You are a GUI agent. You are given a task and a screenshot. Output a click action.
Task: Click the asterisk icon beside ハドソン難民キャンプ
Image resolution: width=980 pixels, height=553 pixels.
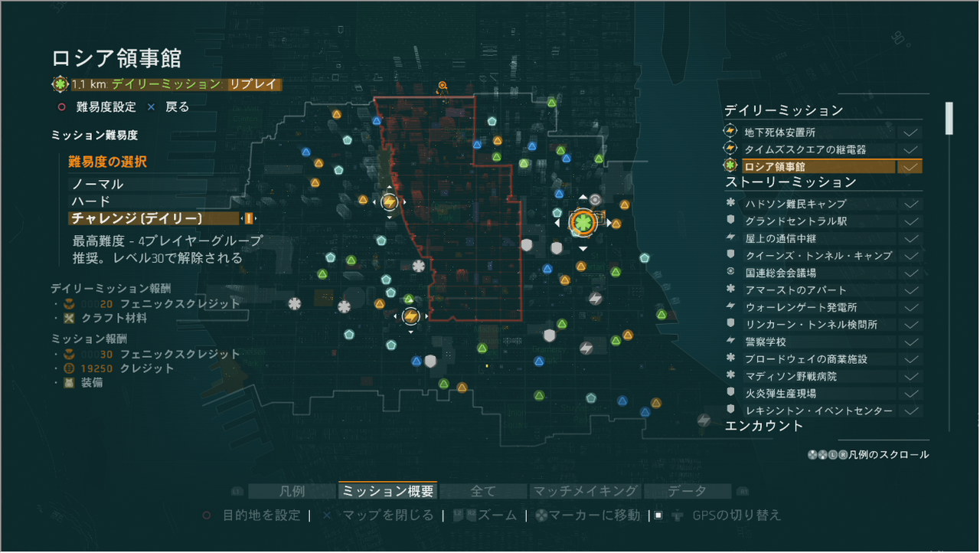click(x=730, y=204)
